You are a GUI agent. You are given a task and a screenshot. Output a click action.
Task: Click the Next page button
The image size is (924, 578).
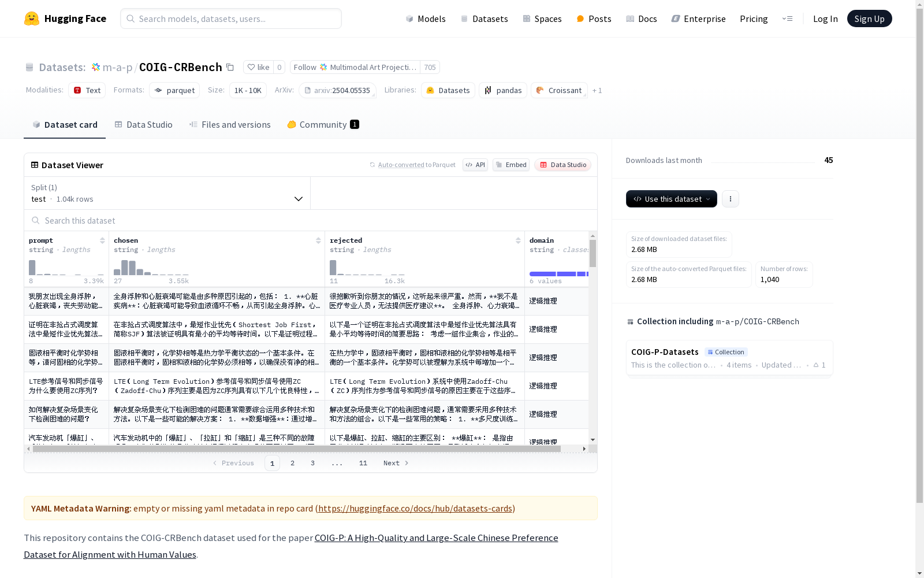tap(396, 463)
